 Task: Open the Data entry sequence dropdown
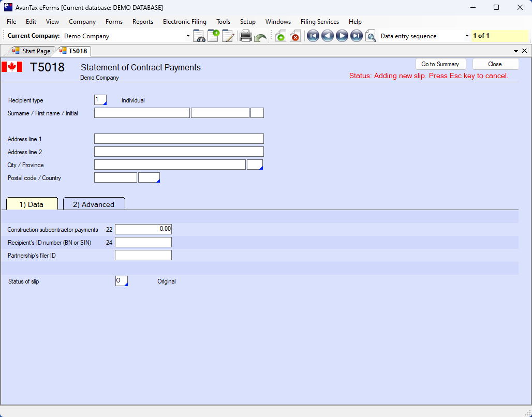[x=467, y=36]
